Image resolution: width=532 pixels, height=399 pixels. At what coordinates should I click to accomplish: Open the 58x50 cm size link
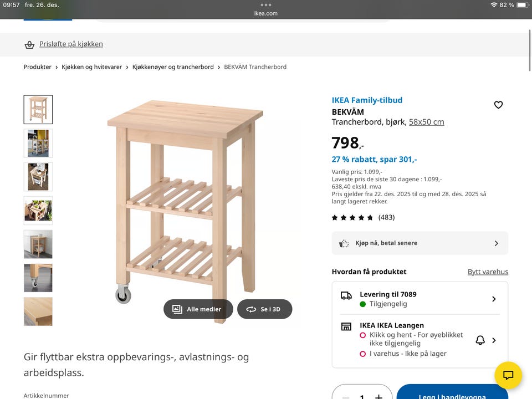pos(426,122)
